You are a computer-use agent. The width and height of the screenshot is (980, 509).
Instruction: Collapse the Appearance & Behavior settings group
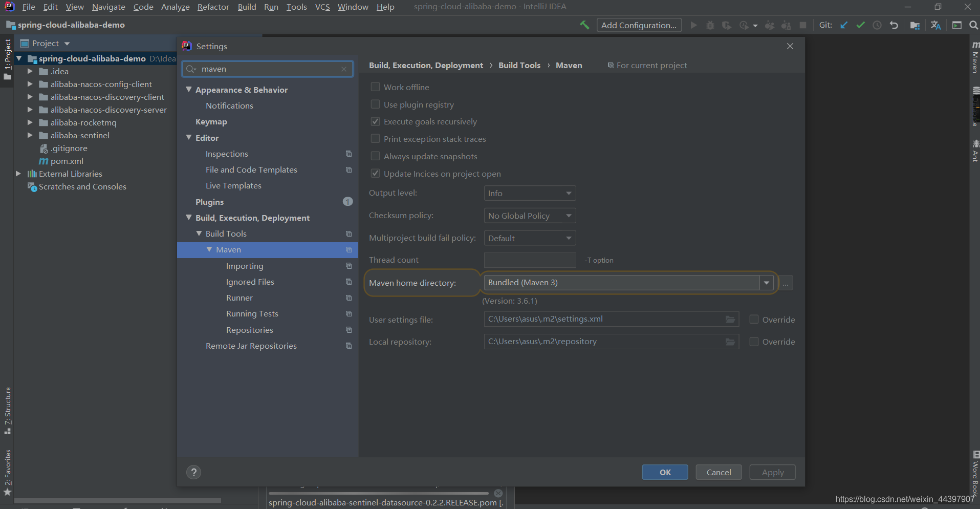click(x=189, y=90)
